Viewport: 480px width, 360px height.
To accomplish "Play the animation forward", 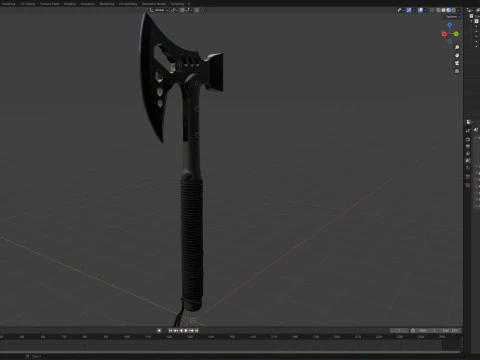I will (x=186, y=330).
